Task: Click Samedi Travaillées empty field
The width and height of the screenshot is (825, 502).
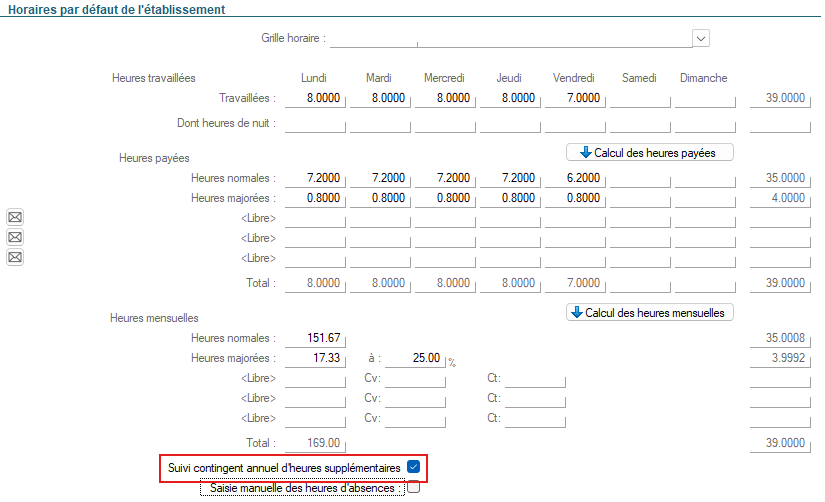Action: coord(639,99)
